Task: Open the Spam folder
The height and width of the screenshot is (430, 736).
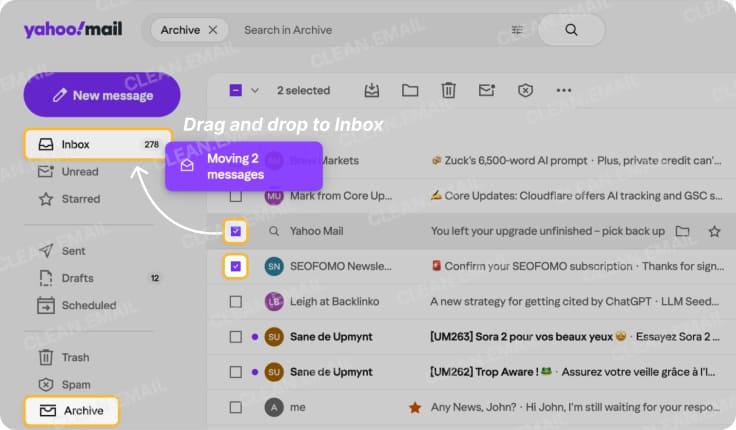Action: (76, 384)
